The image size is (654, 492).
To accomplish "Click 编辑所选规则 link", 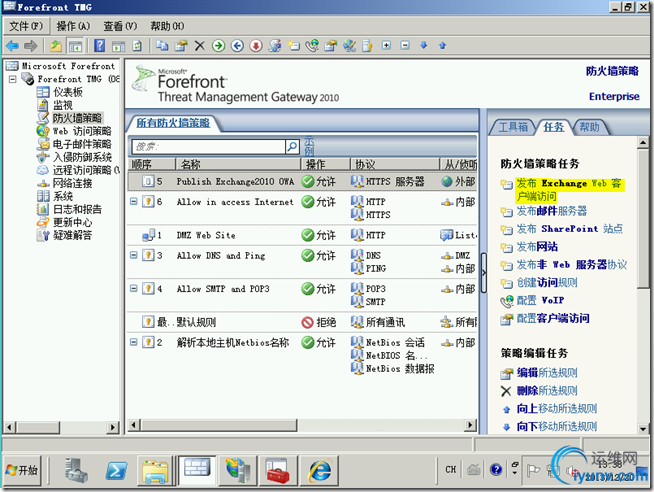I will 547,372.
